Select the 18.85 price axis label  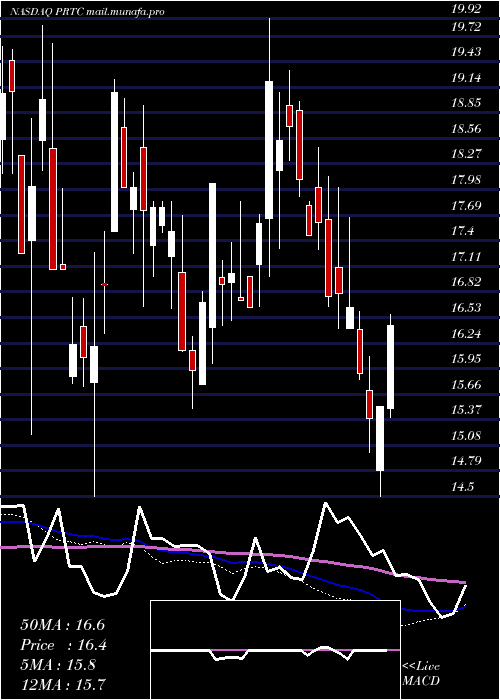(466, 103)
